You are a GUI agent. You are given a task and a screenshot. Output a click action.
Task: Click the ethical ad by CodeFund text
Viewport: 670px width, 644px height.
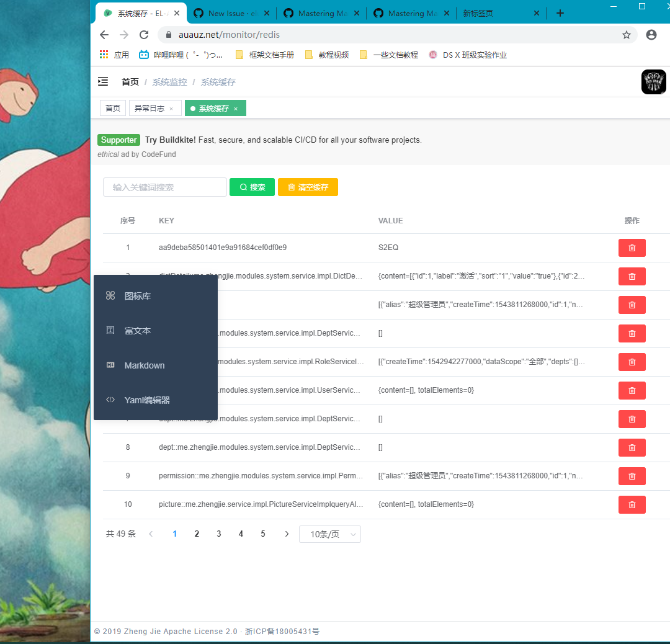coord(136,154)
